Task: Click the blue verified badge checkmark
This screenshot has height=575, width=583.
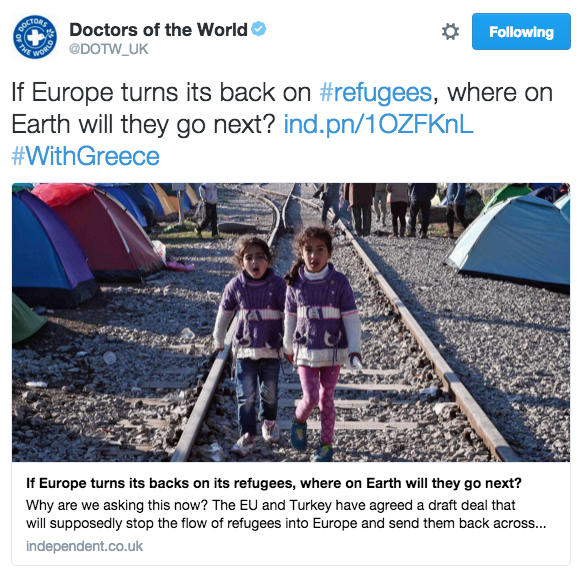Action: click(x=258, y=29)
